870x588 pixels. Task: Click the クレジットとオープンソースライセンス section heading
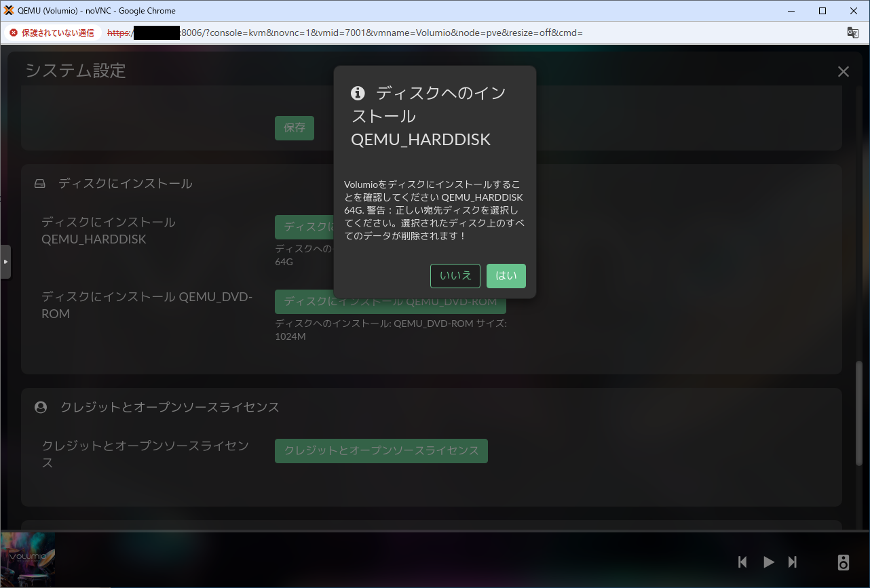click(x=170, y=407)
